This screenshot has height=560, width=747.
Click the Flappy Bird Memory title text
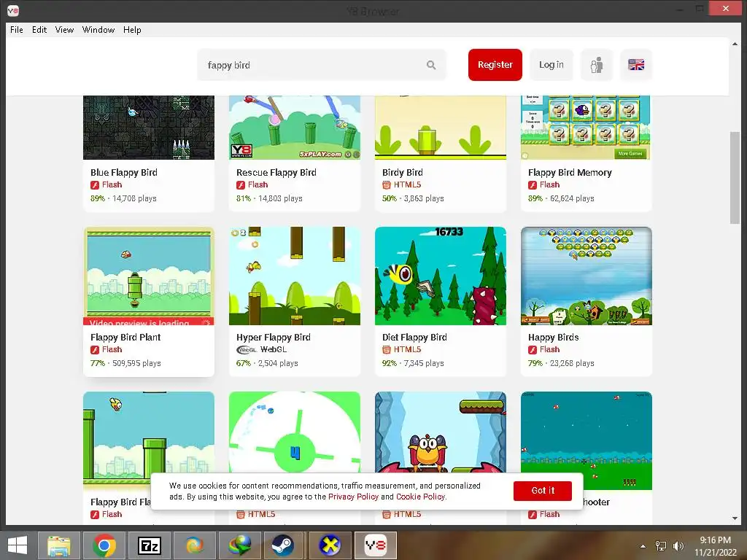[x=570, y=172]
